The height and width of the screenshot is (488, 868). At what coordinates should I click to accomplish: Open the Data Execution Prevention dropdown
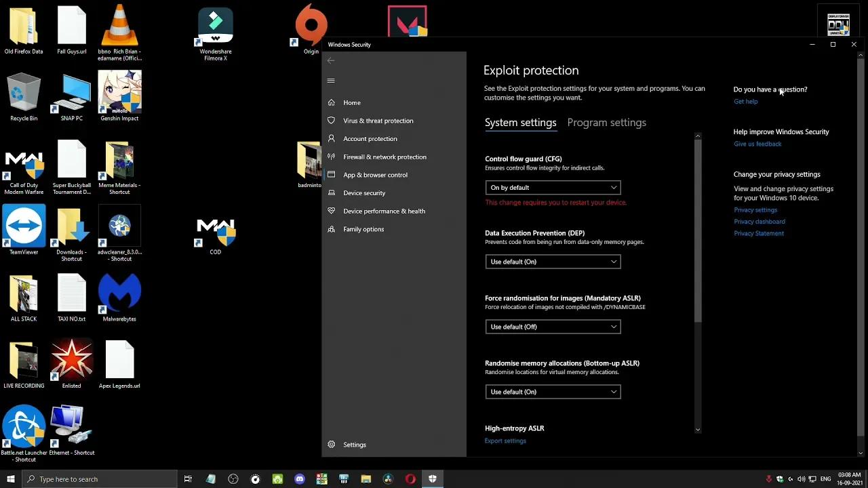click(553, 262)
